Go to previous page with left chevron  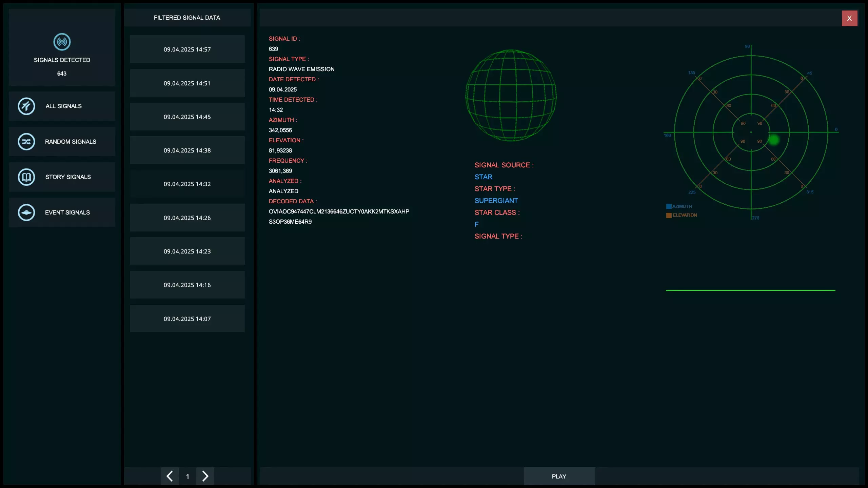pyautogui.click(x=170, y=476)
